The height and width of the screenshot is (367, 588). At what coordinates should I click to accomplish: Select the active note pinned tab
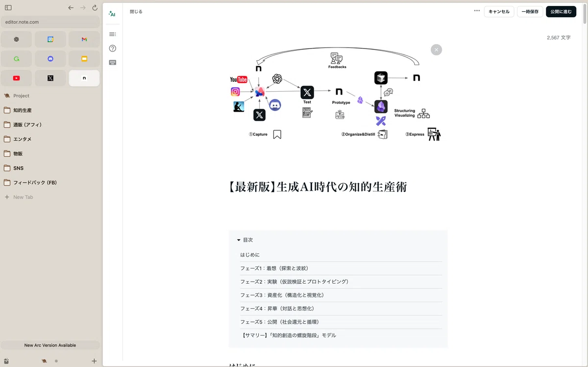[x=84, y=78]
